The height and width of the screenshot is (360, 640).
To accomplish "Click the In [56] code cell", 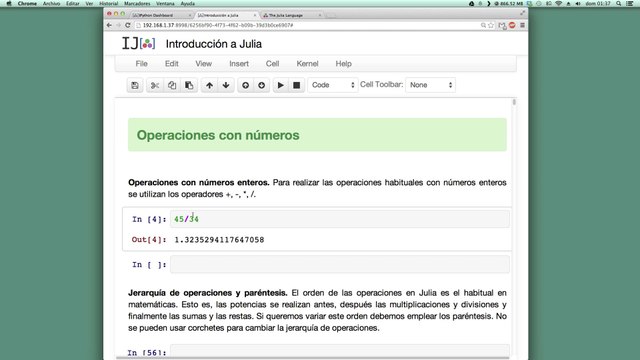I will (x=340, y=351).
